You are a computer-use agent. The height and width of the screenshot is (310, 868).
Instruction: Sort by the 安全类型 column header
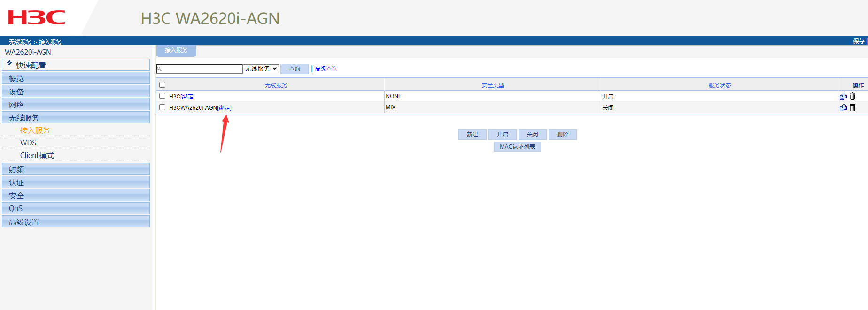point(493,85)
